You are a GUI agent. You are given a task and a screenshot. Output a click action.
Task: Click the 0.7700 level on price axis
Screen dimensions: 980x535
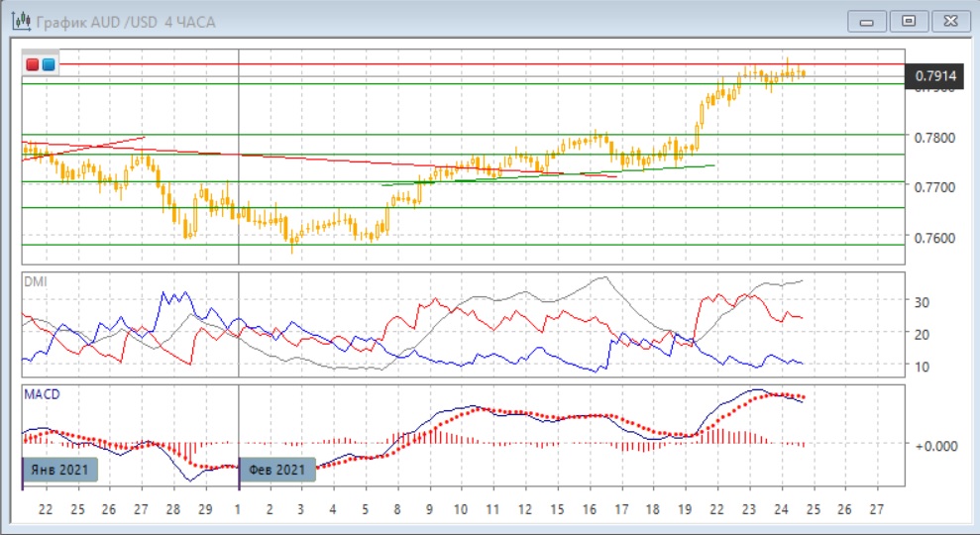[x=935, y=186]
